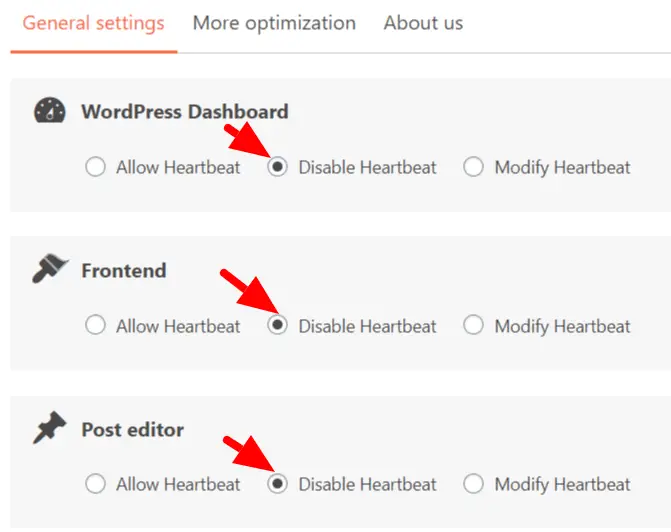This screenshot has height=532, width=671.
Task: Select Disable Heartbeat for Frontend
Action: [x=278, y=326]
